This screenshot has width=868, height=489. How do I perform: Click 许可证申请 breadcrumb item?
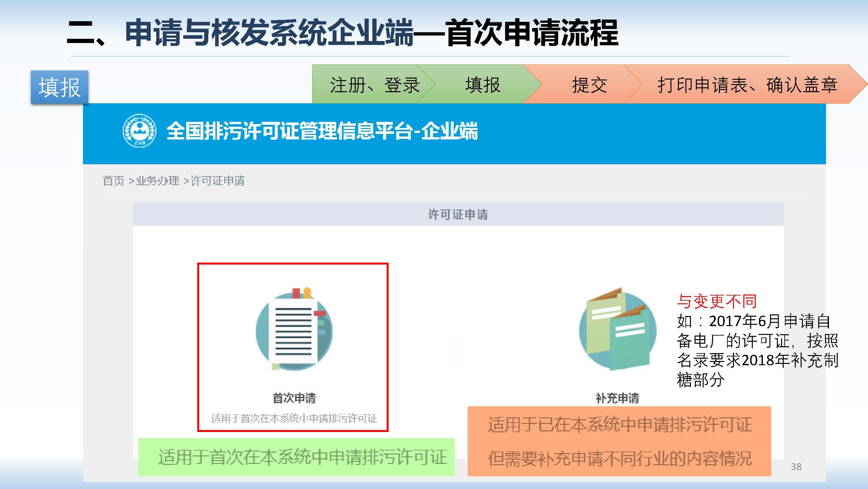point(218,181)
